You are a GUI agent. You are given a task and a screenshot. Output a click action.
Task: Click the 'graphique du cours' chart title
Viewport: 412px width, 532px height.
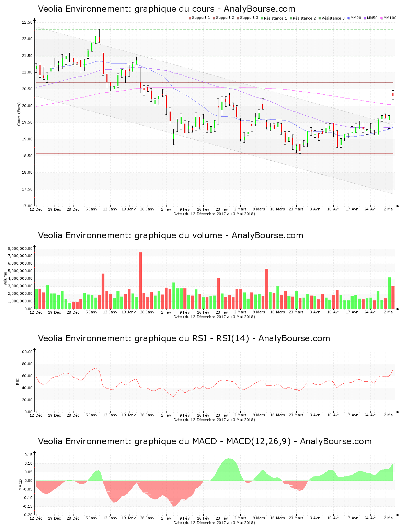pos(167,9)
